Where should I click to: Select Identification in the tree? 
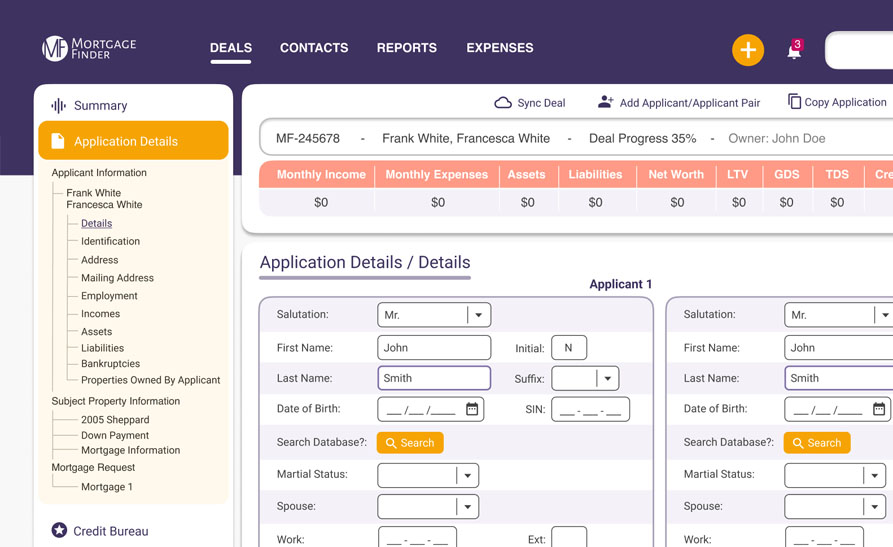tap(110, 241)
